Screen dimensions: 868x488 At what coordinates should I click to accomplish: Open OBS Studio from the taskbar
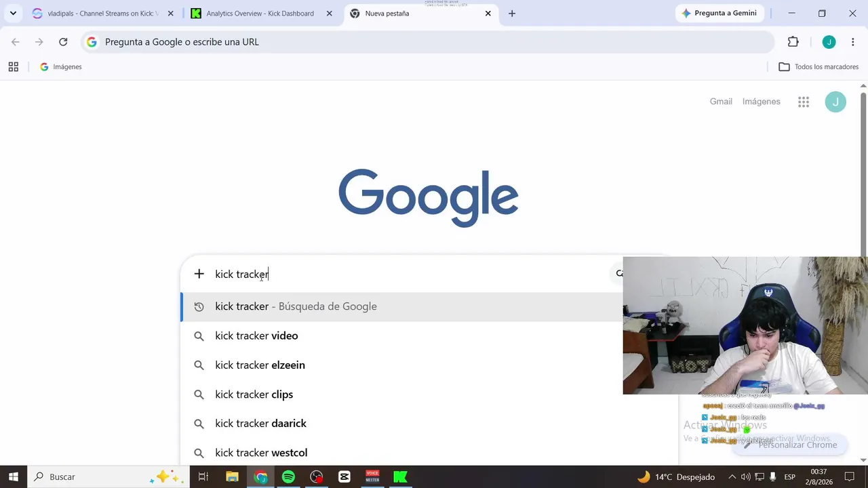[317, 477]
